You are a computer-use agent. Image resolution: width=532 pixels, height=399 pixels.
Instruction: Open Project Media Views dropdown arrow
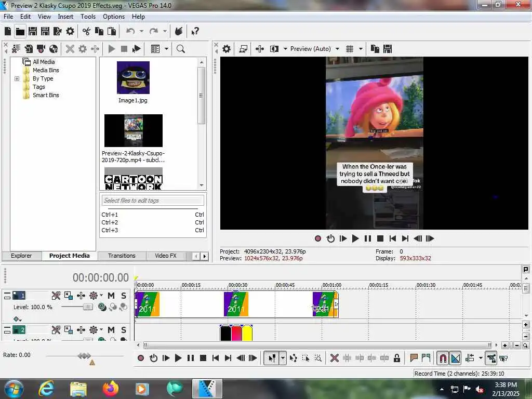click(x=167, y=49)
